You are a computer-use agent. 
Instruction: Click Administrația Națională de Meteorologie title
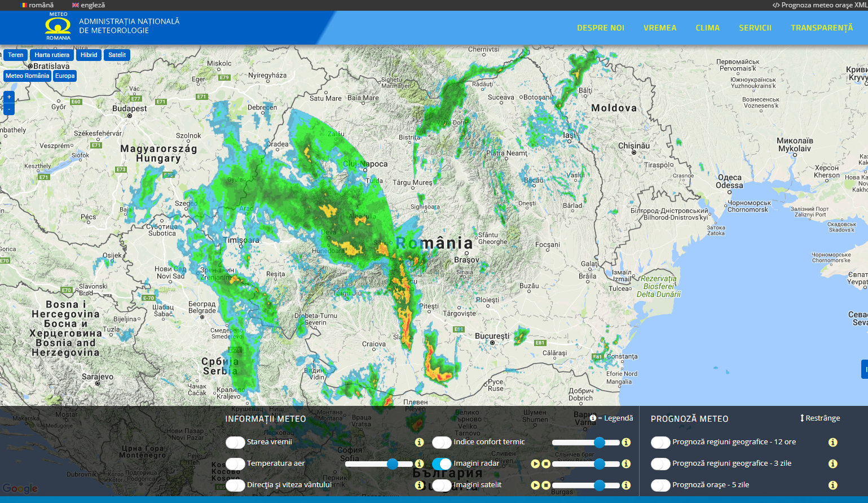[129, 26]
